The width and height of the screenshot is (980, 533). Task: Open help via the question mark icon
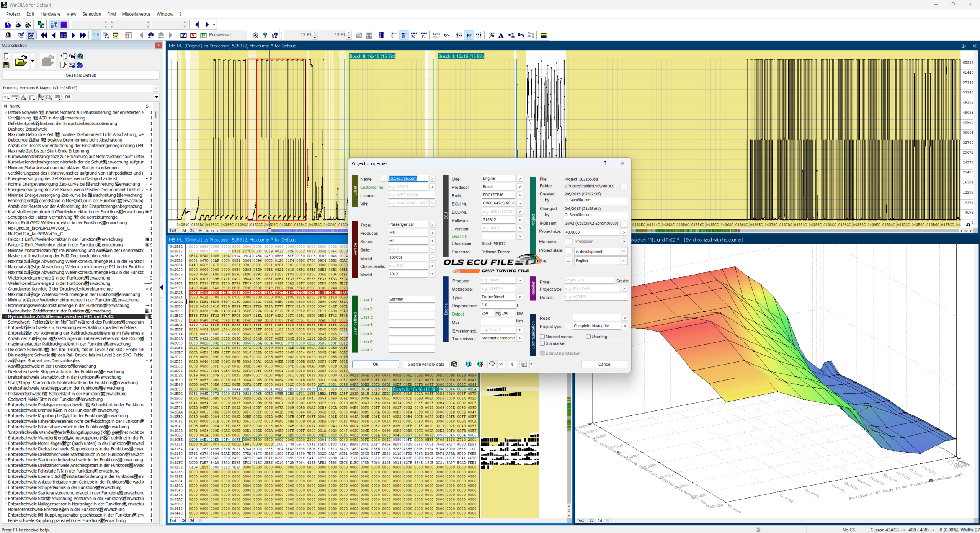pos(265,35)
